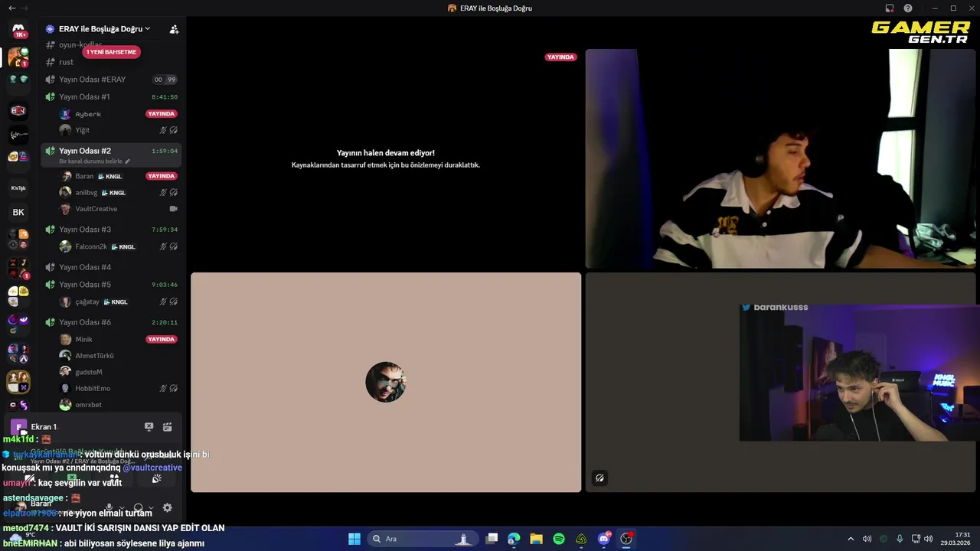Open headphone output options arrow
The height and width of the screenshot is (551, 980).
tap(150, 507)
